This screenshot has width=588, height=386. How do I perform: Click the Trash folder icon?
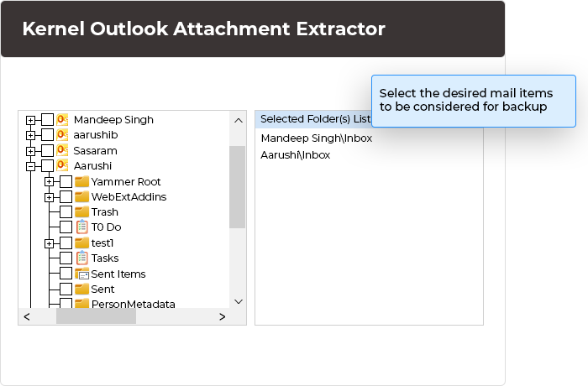click(x=81, y=212)
